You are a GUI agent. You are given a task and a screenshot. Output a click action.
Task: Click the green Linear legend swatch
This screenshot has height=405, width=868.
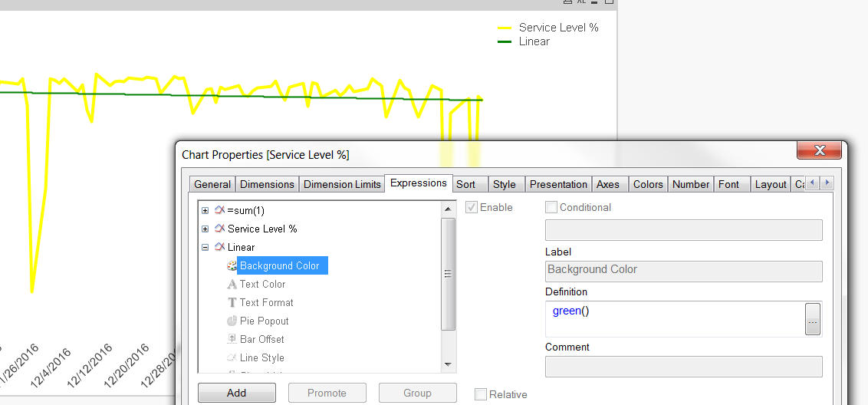coord(505,41)
